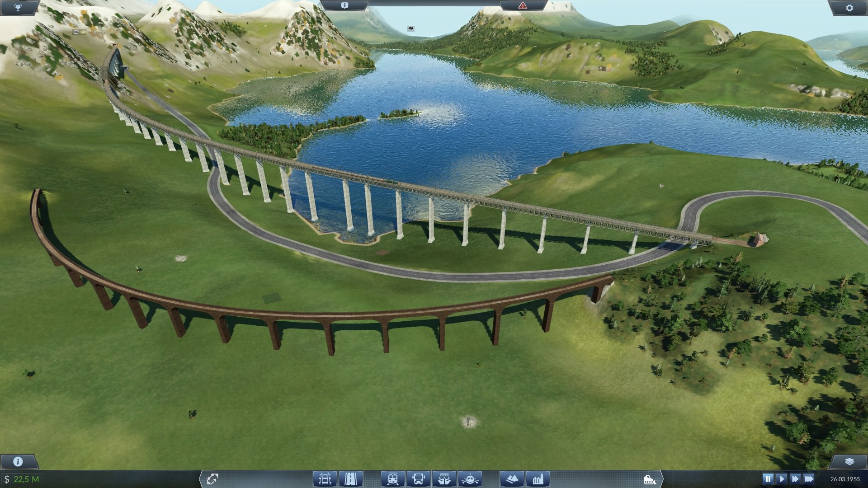The width and height of the screenshot is (868, 488).
Task: Open the message notifications tab
Action: [344, 5]
